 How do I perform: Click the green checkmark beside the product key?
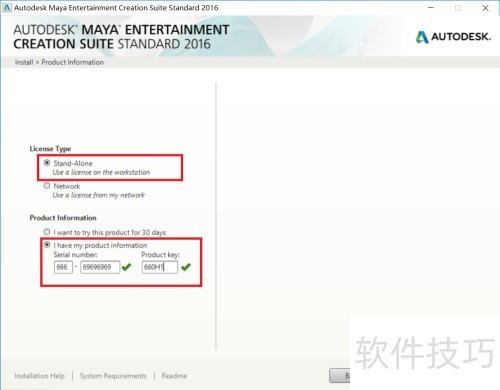186,267
